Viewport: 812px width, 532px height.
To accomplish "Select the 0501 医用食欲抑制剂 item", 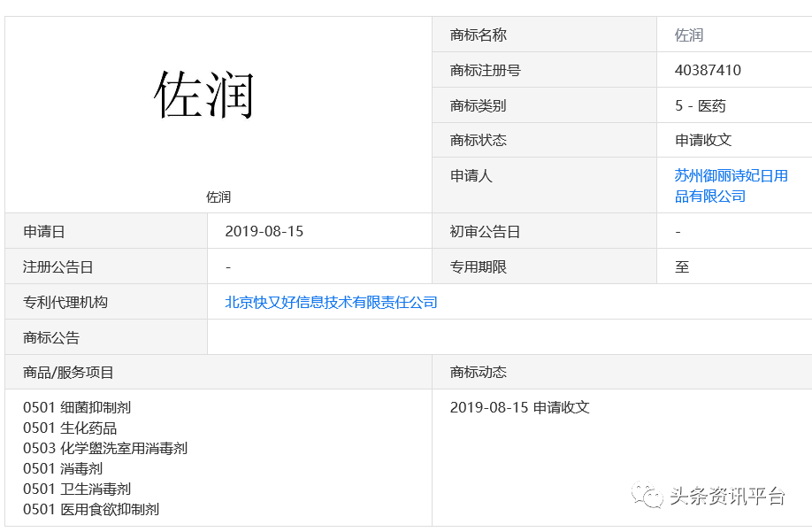I will pyautogui.click(x=91, y=509).
